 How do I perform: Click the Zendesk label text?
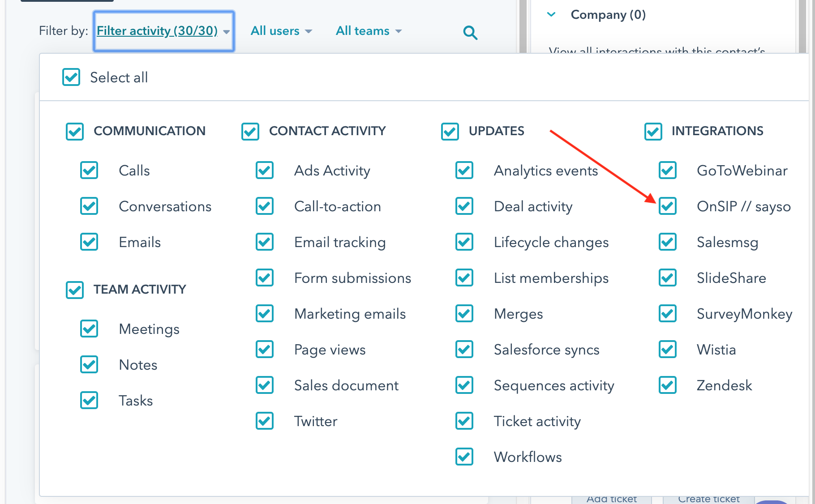tap(725, 385)
